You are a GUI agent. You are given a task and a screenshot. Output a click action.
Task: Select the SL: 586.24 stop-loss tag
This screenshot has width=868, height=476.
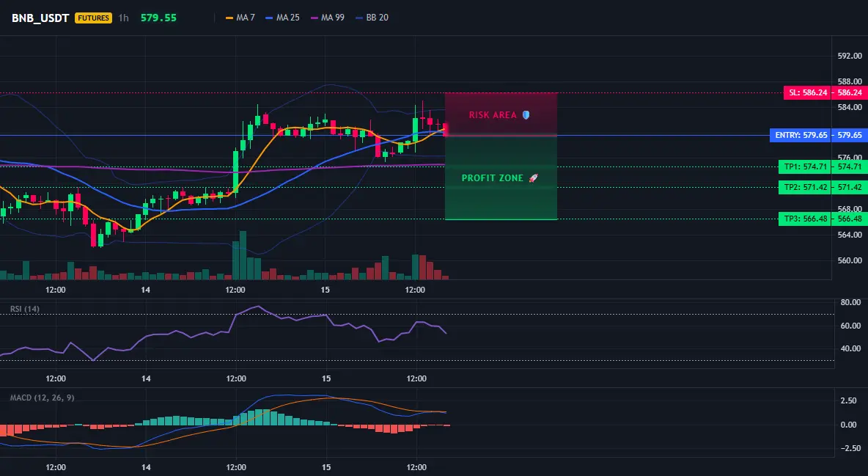(808, 92)
